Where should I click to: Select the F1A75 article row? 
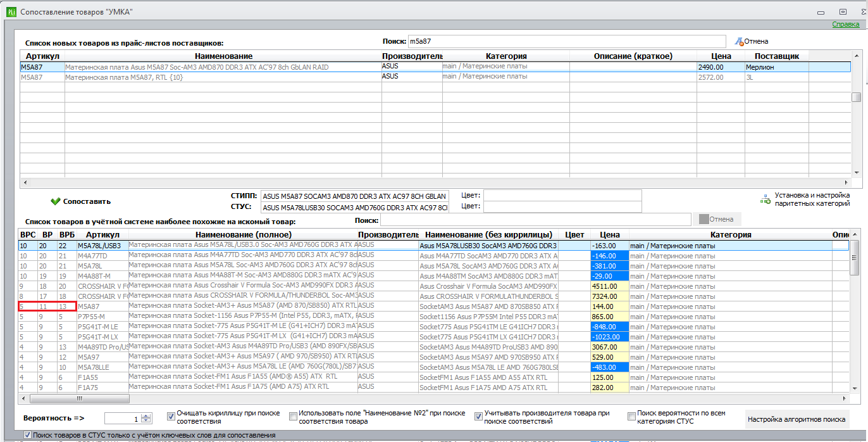[x=434, y=388]
